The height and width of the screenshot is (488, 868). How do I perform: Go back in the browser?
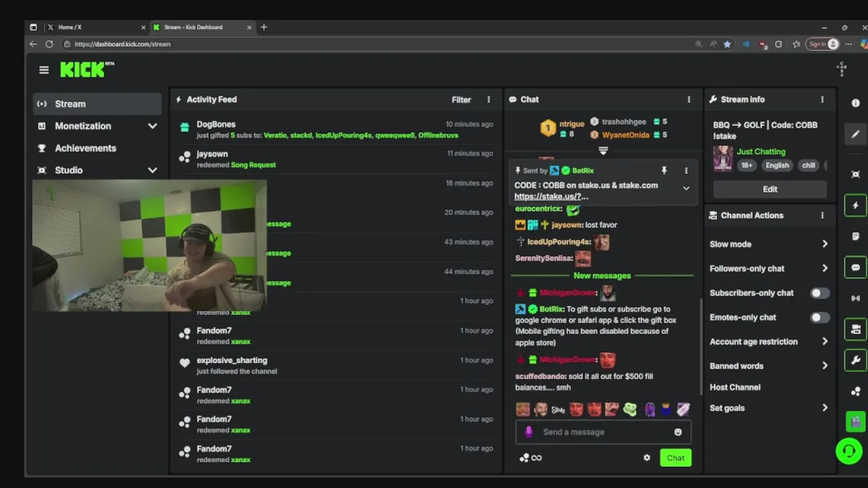[x=33, y=44]
